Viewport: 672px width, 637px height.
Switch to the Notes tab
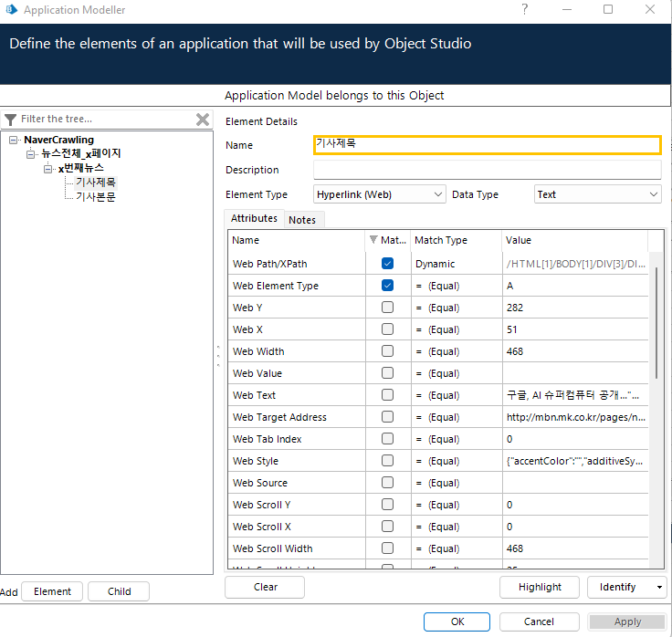pyautogui.click(x=302, y=220)
